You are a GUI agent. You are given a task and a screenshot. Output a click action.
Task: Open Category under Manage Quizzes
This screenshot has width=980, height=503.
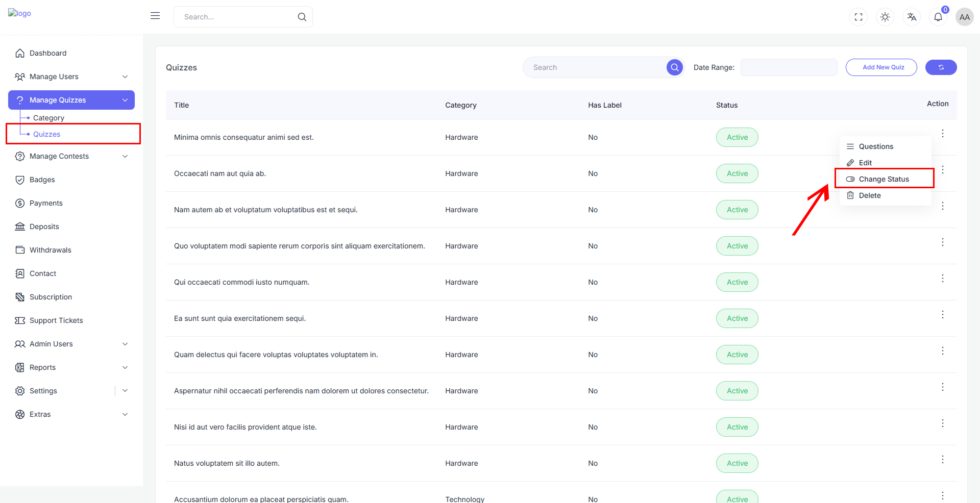coord(48,118)
